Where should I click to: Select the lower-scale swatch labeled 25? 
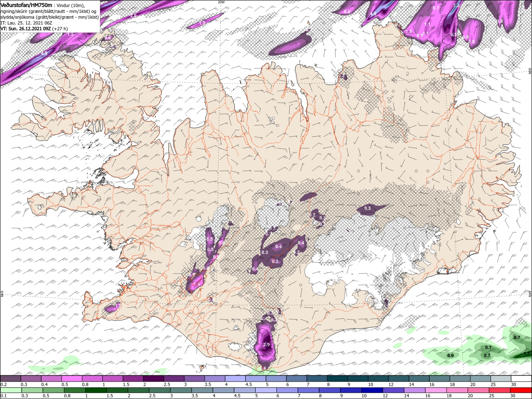[500, 390]
